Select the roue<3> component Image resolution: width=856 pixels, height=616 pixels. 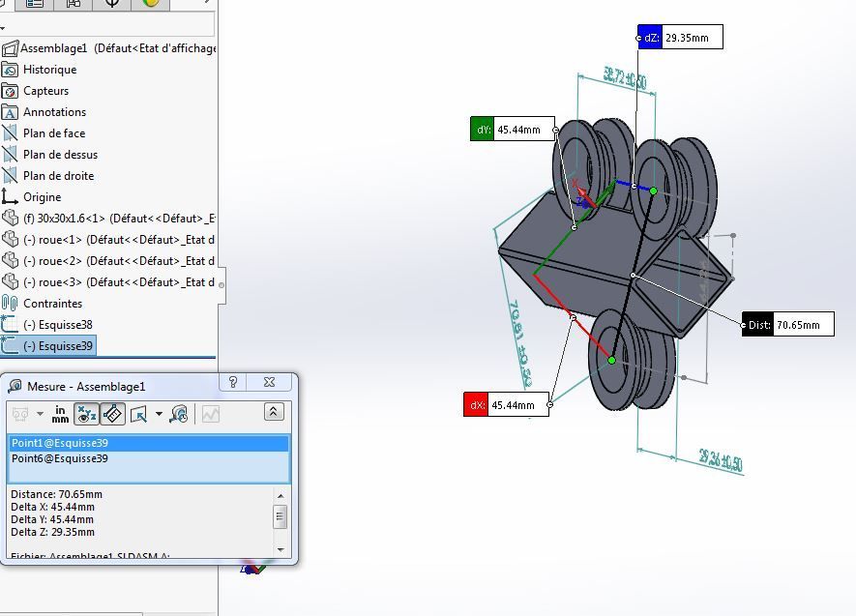[119, 282]
